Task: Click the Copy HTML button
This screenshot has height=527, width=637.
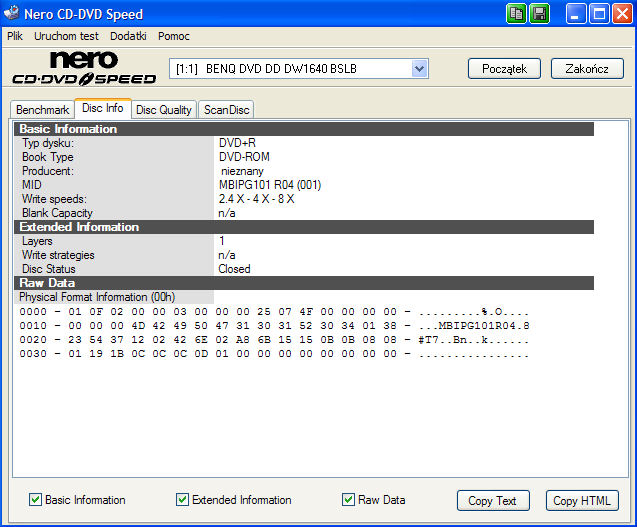Action: (582, 501)
